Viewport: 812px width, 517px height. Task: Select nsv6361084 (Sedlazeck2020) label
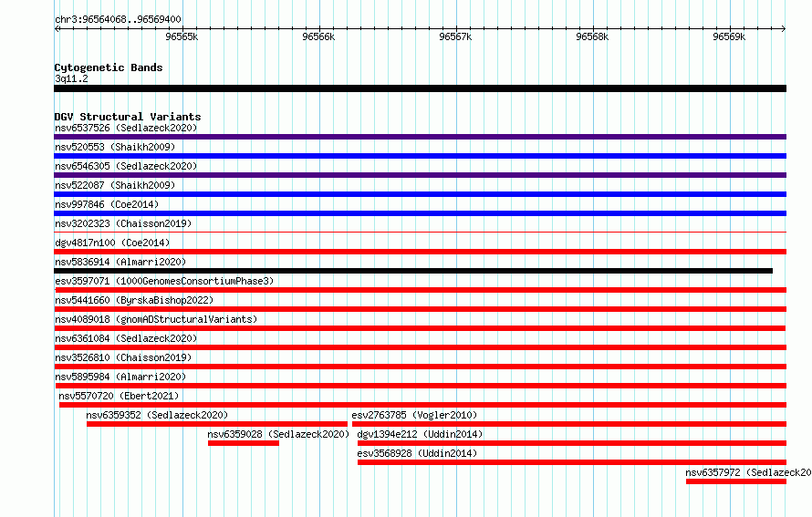pos(126,338)
